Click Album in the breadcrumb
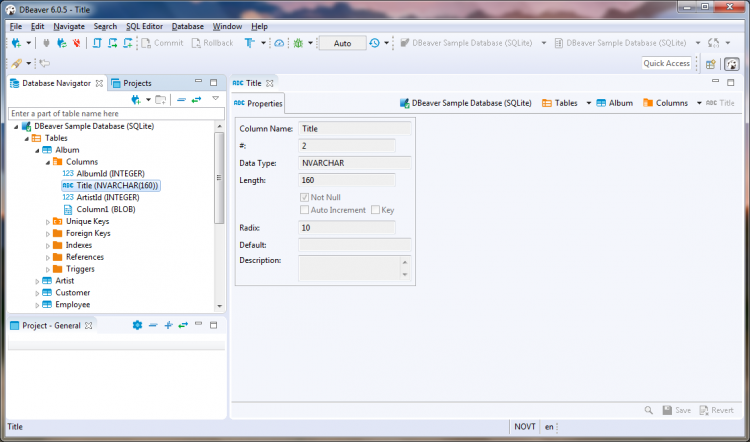The height and width of the screenshot is (442, 750). coord(615,103)
